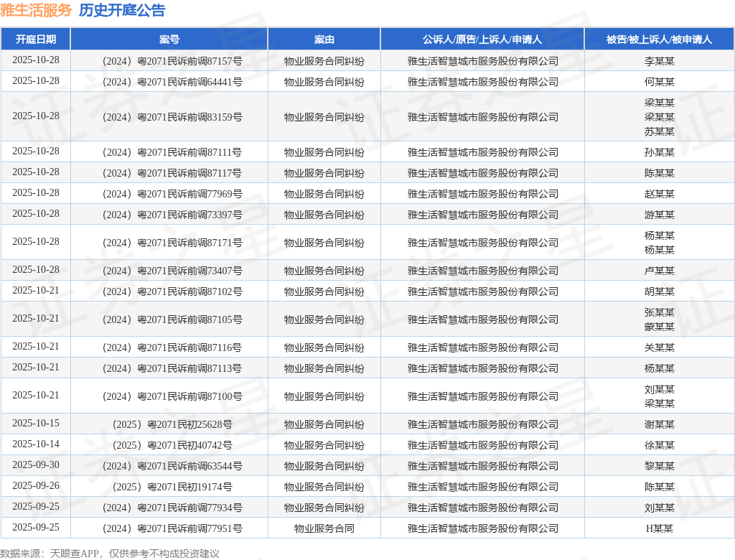Select case number 粤2071民诉前调87157号
Image resolution: width=735 pixels, height=560 pixels.
172,61
